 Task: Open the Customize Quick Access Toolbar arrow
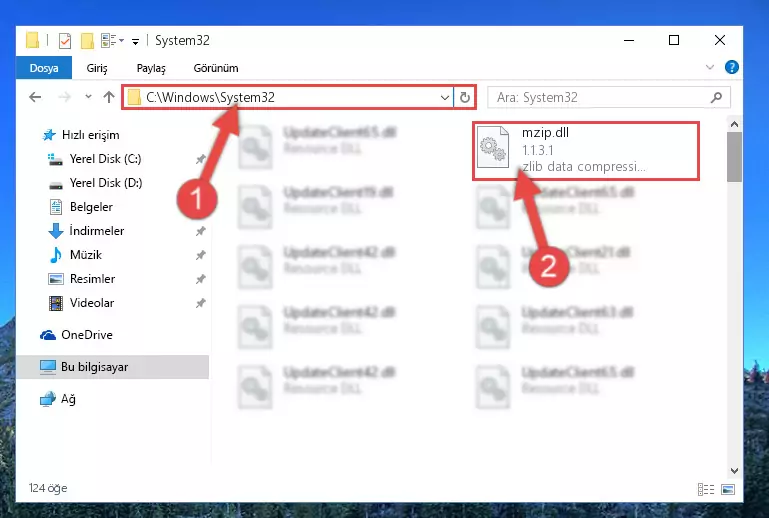(135, 41)
